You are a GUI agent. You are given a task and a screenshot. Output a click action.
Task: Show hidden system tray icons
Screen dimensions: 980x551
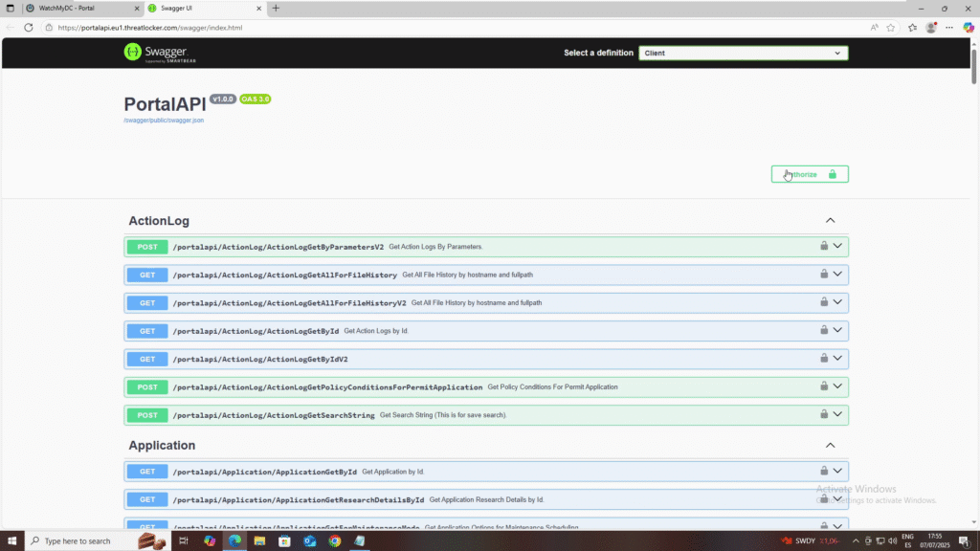tap(856, 541)
